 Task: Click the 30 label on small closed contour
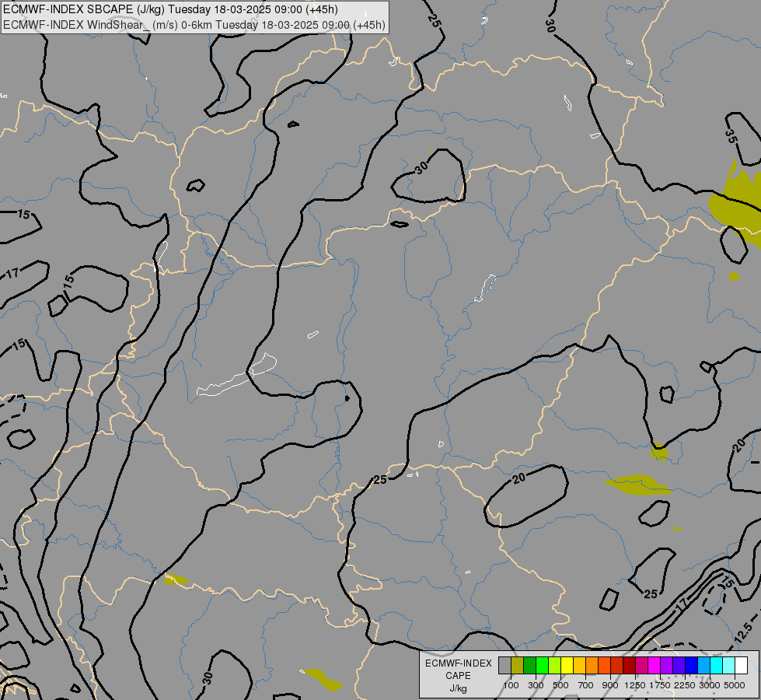tap(421, 167)
